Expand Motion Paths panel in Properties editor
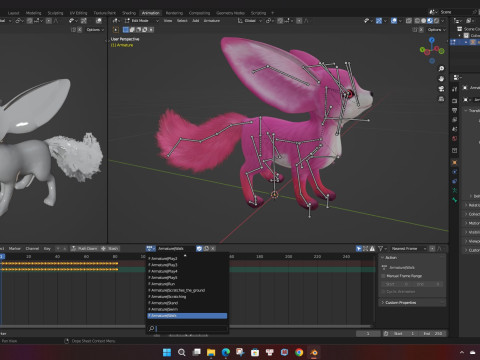Viewport: 480px width, 360px height. click(473, 223)
